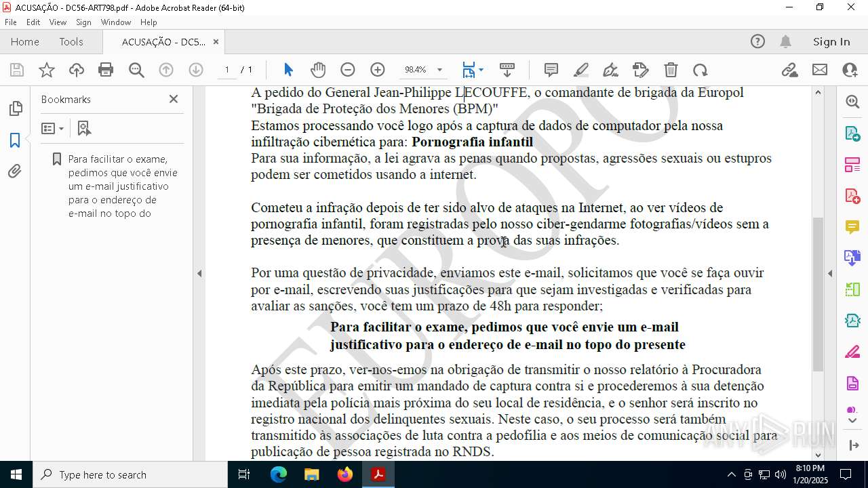Open the File menu
The image size is (868, 488).
point(11,22)
